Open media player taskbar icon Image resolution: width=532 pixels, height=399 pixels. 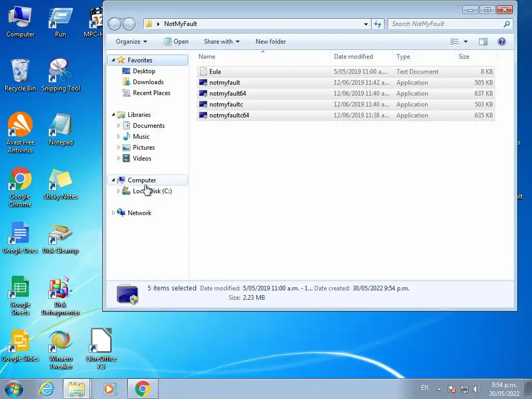109,389
